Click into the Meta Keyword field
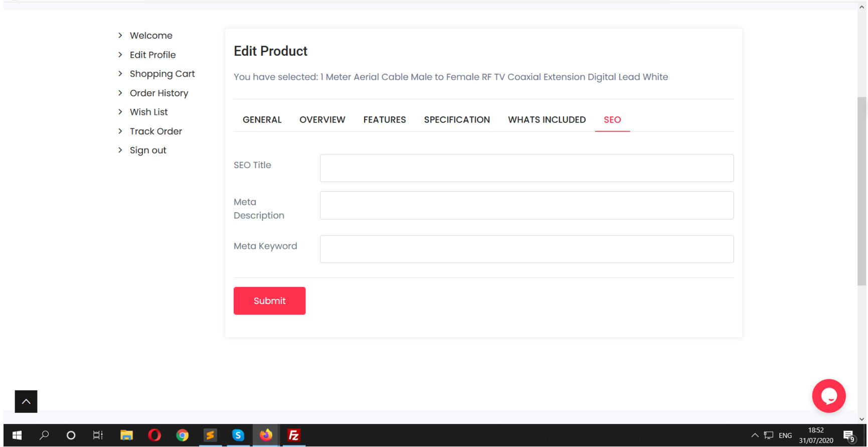The height and width of the screenshot is (447, 868). click(527, 249)
